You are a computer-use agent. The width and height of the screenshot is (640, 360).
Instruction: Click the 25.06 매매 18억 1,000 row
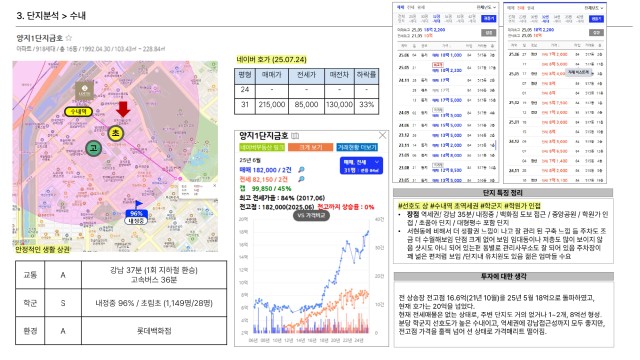[446, 55]
